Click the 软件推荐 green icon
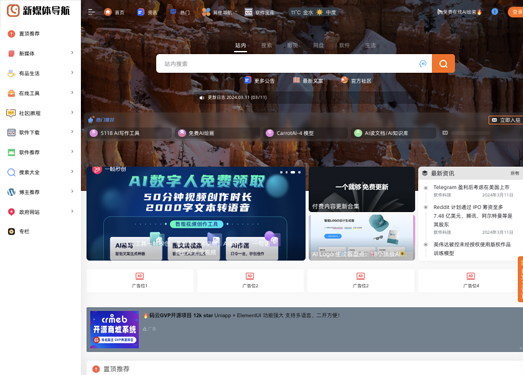Screen dimensions: 523x375 coord(11,152)
